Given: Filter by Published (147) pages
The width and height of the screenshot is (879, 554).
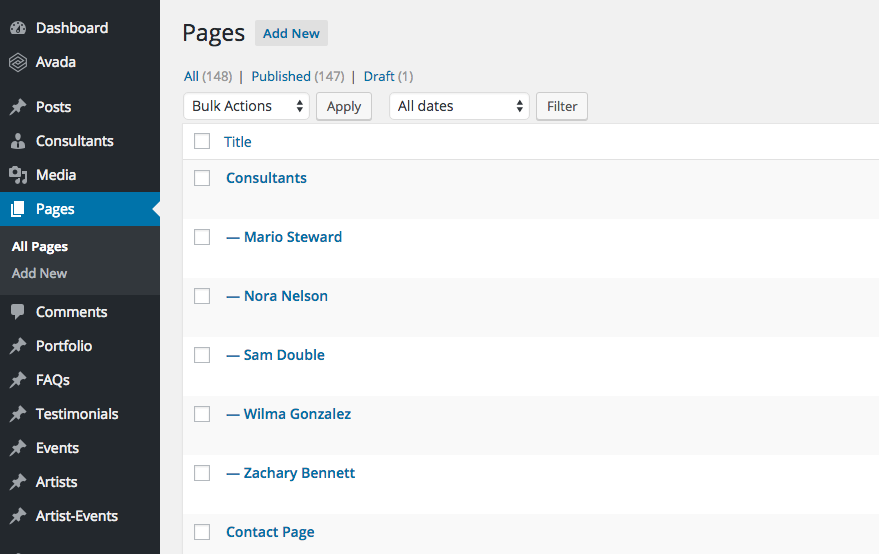Looking at the screenshot, I should (298, 76).
